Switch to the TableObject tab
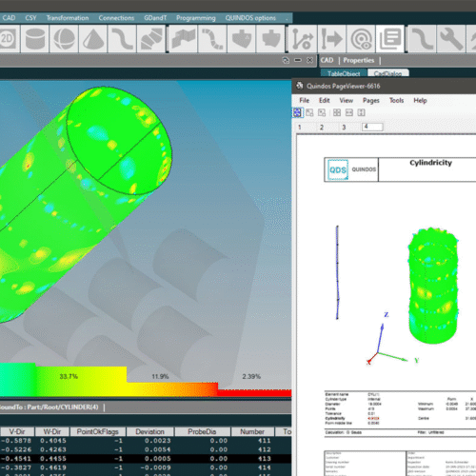The width and height of the screenshot is (476, 476). coord(344,73)
